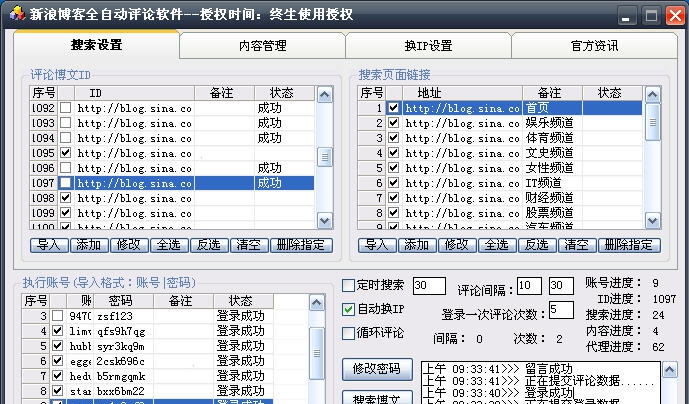This screenshot has width=689, height=404.
Task: Click up arrow of 搜索页面链接 scrollbar
Action: [653, 95]
